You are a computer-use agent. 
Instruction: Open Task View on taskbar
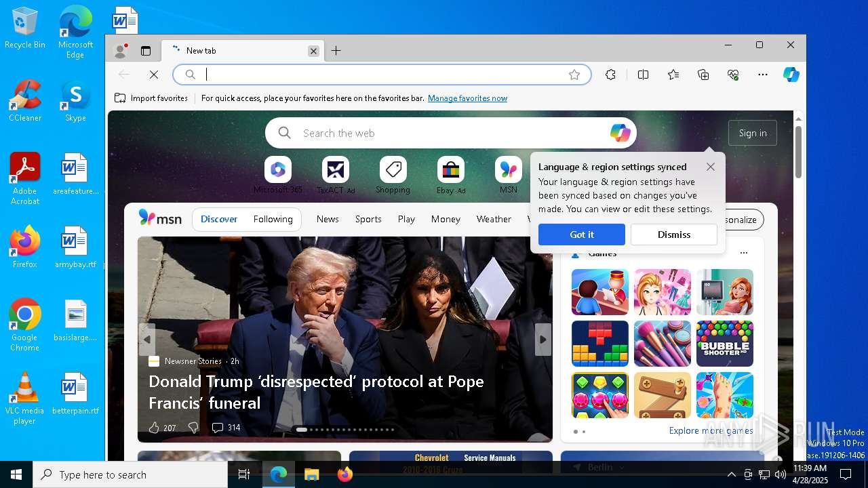[x=244, y=474]
